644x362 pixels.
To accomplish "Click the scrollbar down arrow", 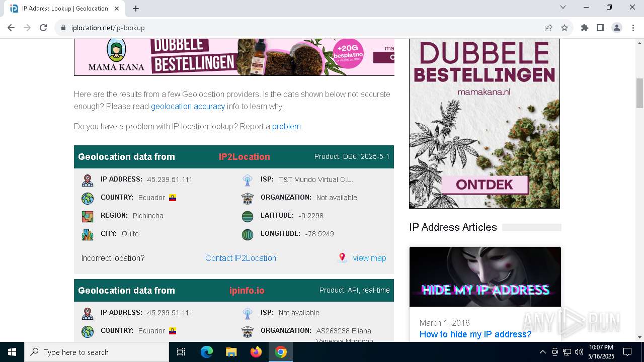I will [639, 337].
